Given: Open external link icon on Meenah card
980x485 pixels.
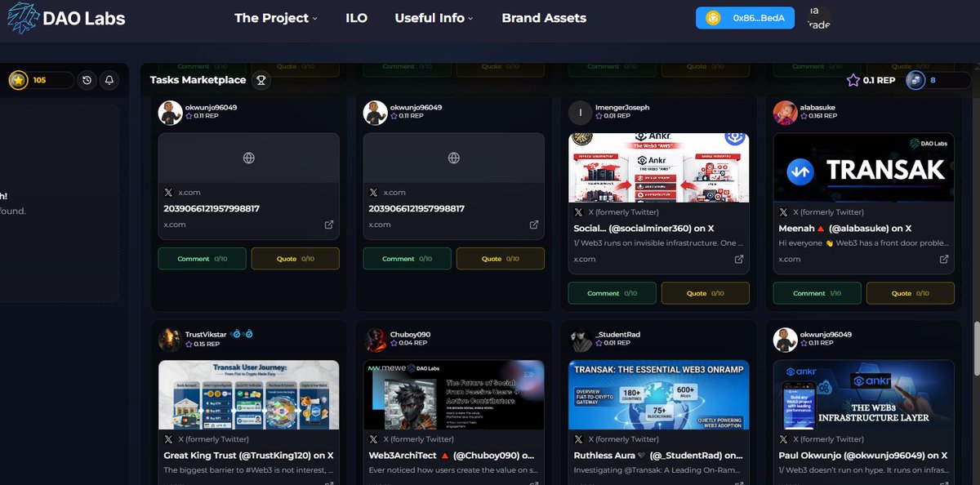Looking at the screenshot, I should pos(943,259).
